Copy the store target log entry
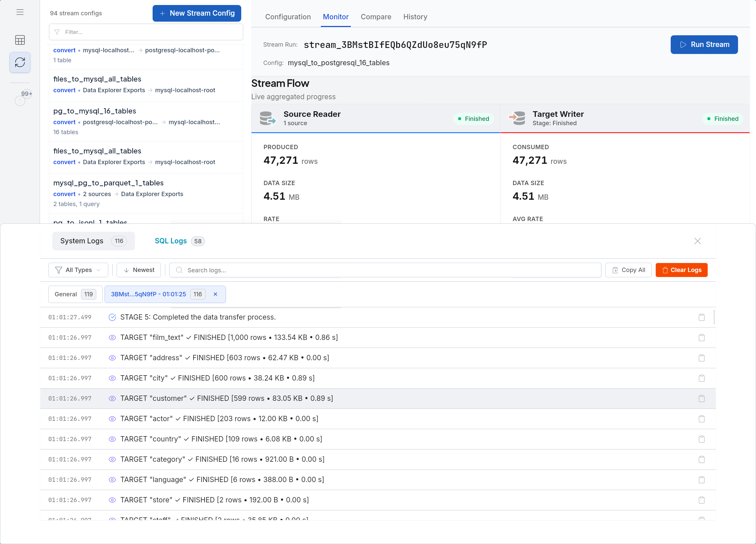Image resolution: width=756 pixels, height=544 pixels. (702, 500)
